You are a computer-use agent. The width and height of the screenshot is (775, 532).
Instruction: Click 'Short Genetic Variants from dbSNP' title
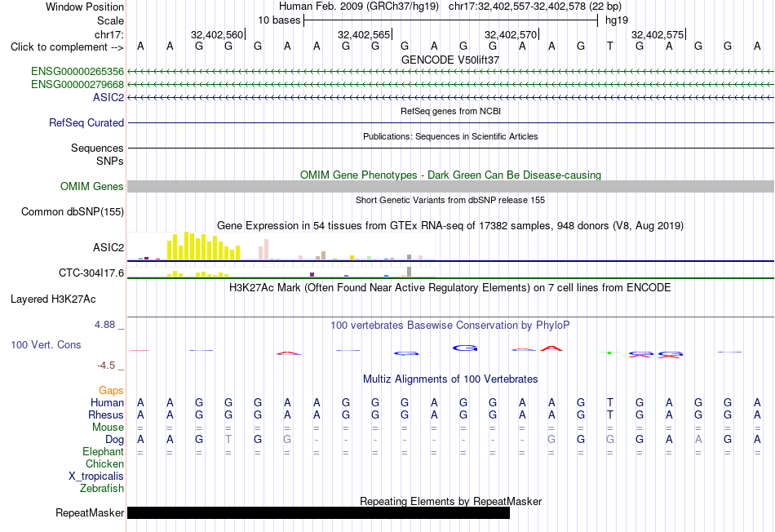point(450,200)
